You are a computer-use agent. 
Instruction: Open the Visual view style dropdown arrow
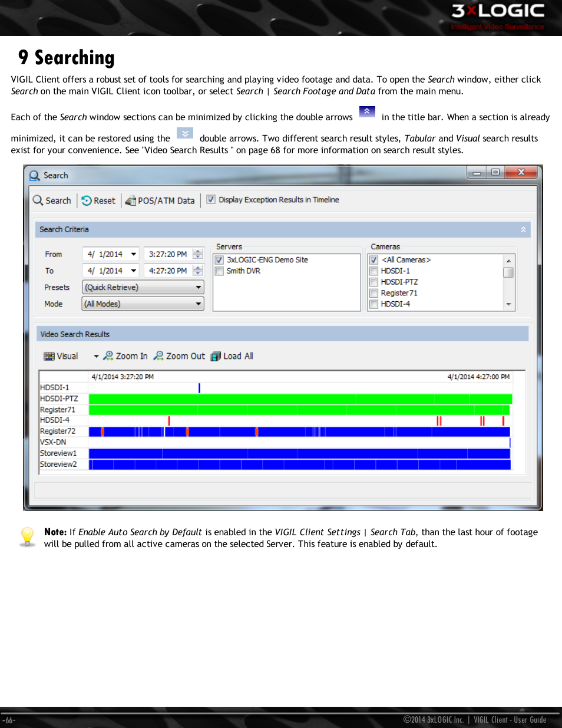click(96, 356)
